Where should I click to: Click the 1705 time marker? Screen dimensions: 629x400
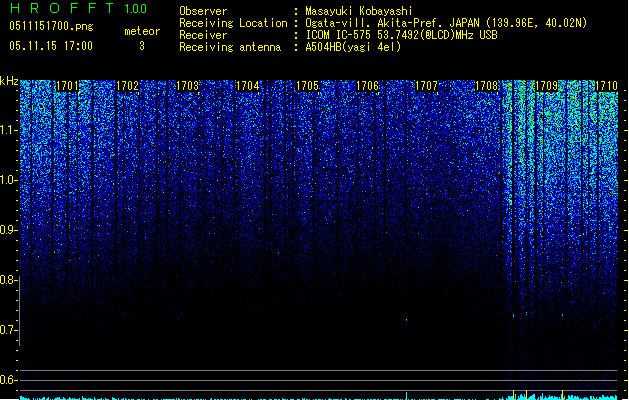[x=307, y=86]
